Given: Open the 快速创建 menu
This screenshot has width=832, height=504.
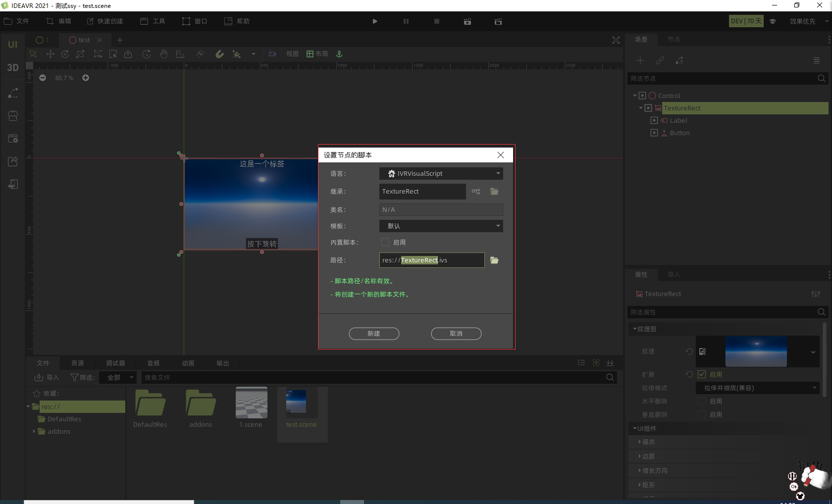Looking at the screenshot, I should click(105, 21).
